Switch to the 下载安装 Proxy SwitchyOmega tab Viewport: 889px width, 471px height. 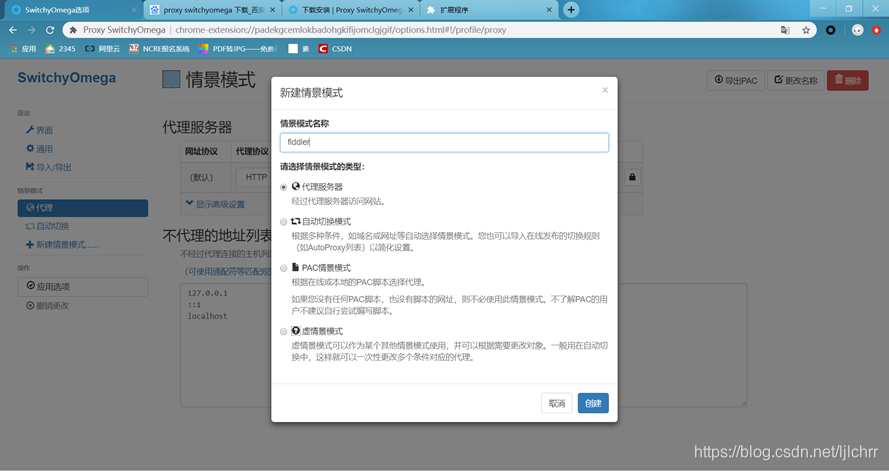pyautogui.click(x=350, y=10)
